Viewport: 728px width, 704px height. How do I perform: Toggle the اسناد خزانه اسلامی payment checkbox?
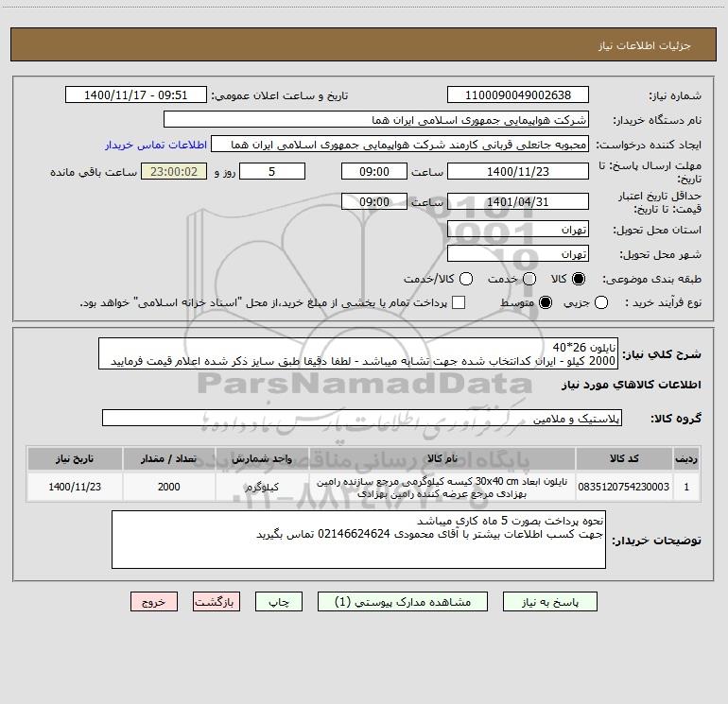(459, 302)
